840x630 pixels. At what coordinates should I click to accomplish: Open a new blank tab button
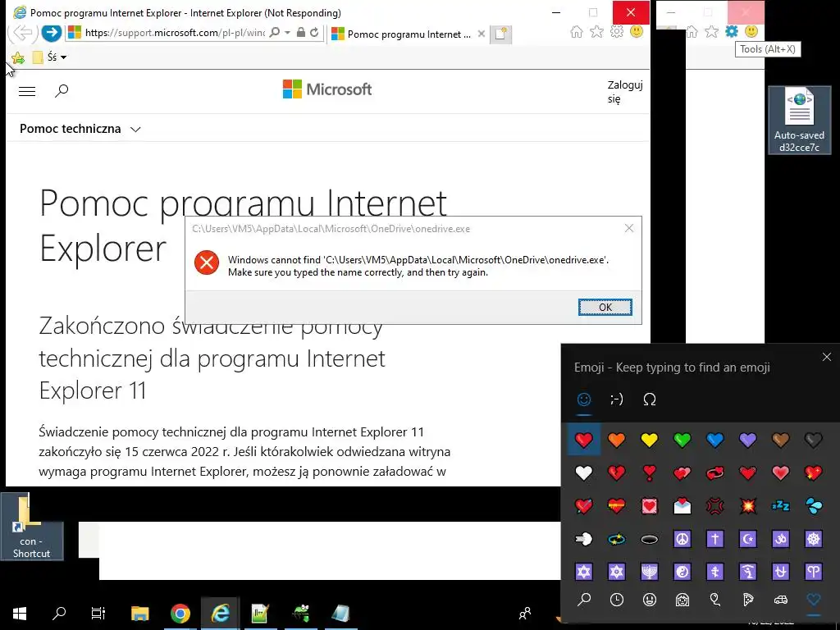coord(501,34)
